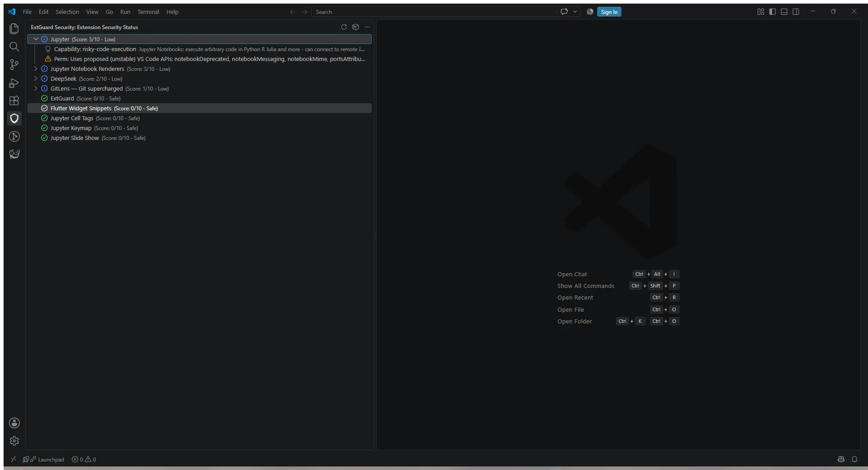
Task: Click the Search command center field
Action: point(434,12)
